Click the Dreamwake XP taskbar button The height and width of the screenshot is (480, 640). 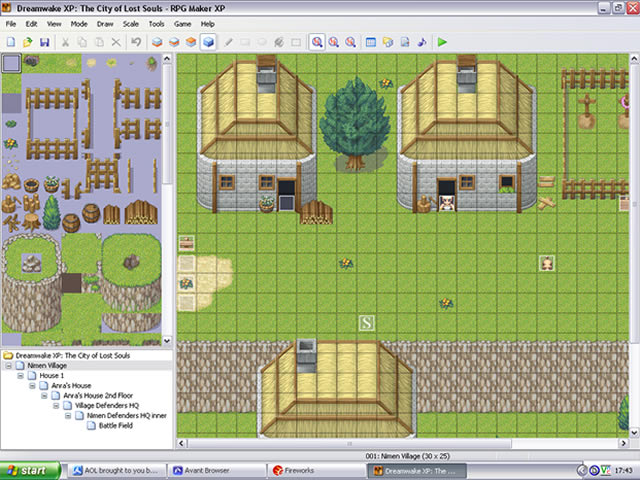point(416,471)
